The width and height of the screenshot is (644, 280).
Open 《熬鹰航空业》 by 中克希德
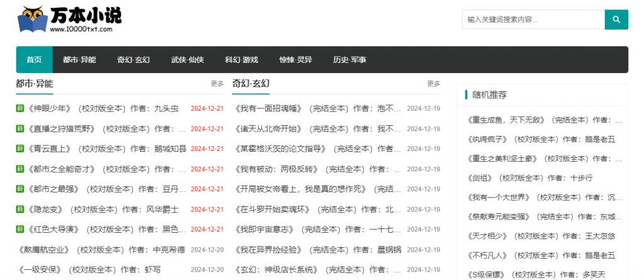pos(101,250)
